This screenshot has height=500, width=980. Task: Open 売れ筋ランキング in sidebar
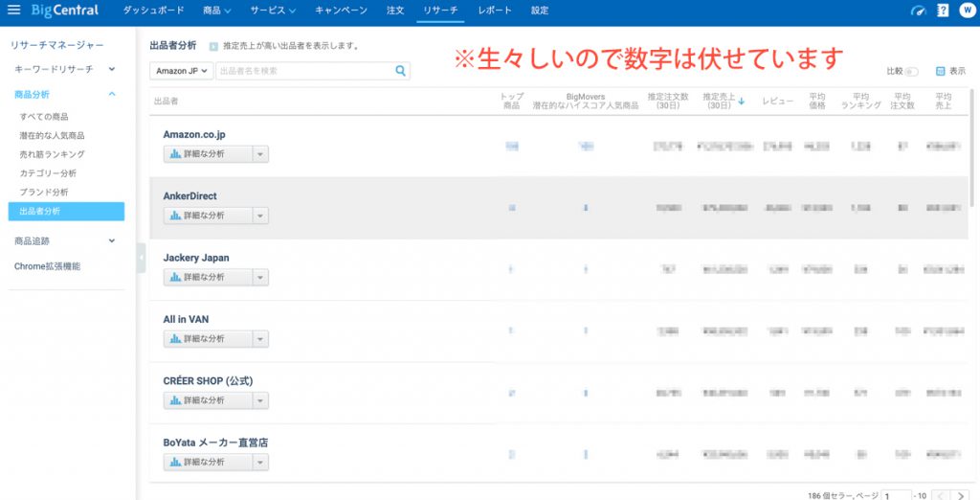pos(52,154)
